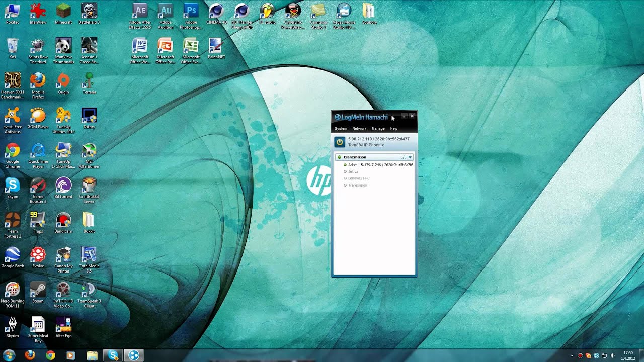Select the BitTorrent desktop icon
644x362 pixels.
coord(63,188)
